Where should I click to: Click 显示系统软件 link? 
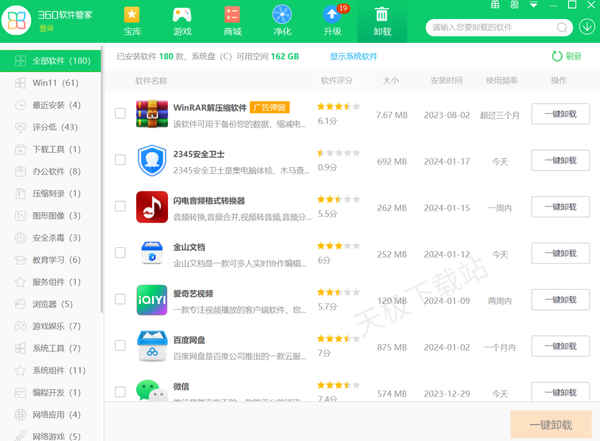point(354,57)
